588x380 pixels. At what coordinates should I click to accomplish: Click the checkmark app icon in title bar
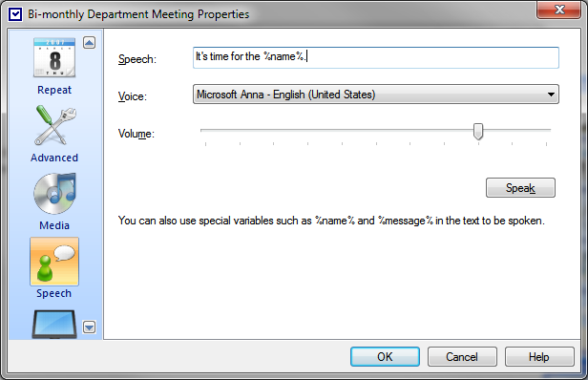15,14
